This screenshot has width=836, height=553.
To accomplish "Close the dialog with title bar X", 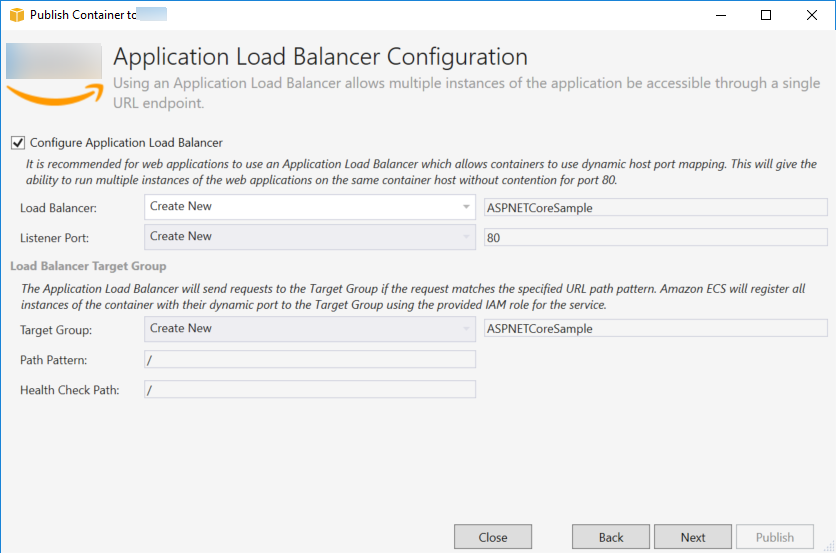I will (x=812, y=15).
